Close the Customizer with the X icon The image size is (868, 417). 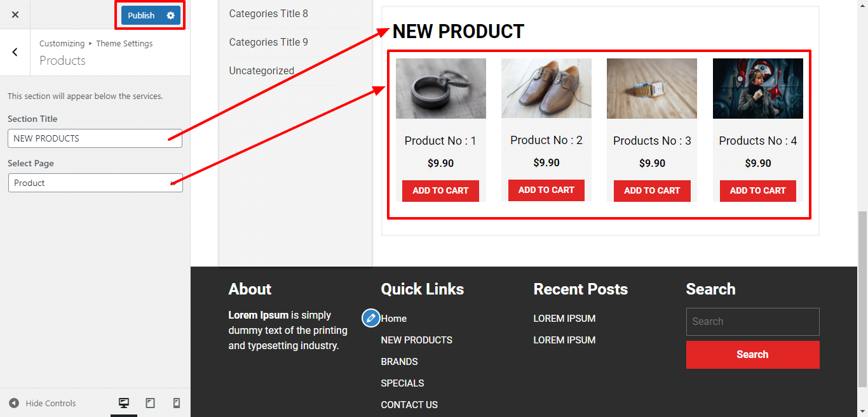[15, 15]
